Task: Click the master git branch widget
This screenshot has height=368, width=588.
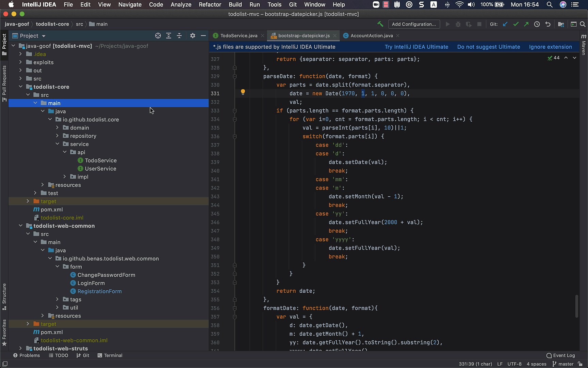Action: click(563, 364)
